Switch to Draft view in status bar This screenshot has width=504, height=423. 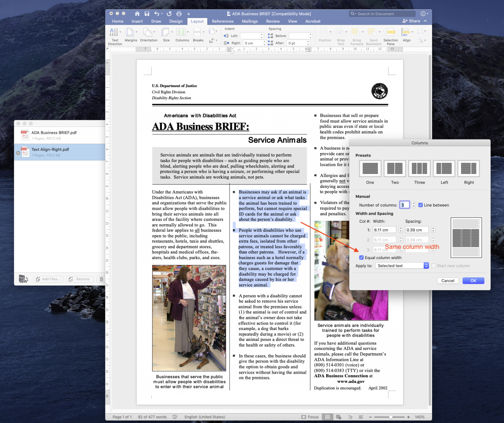point(361,417)
